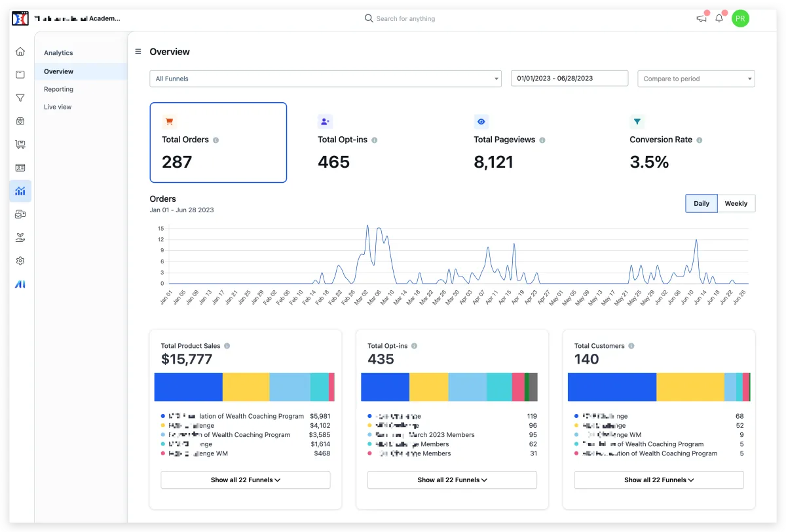The height and width of the screenshot is (532, 786).
Task: Click the announcements megaphone icon
Action: click(701, 18)
